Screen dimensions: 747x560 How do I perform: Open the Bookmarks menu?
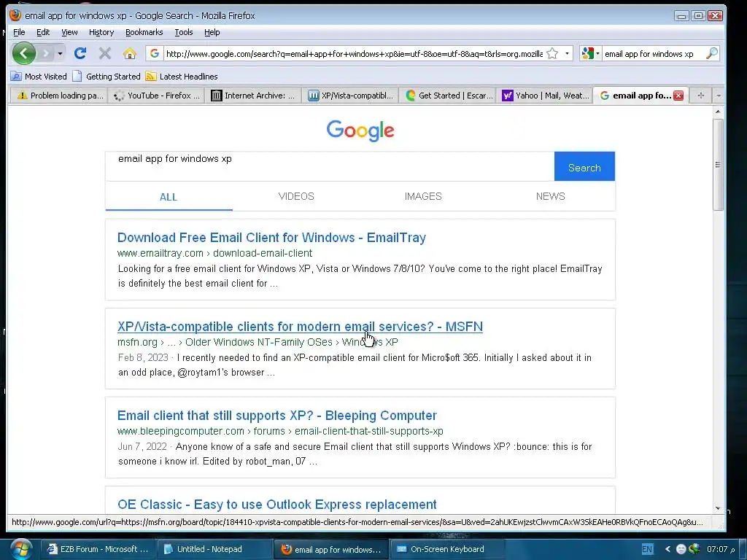pyautogui.click(x=144, y=32)
